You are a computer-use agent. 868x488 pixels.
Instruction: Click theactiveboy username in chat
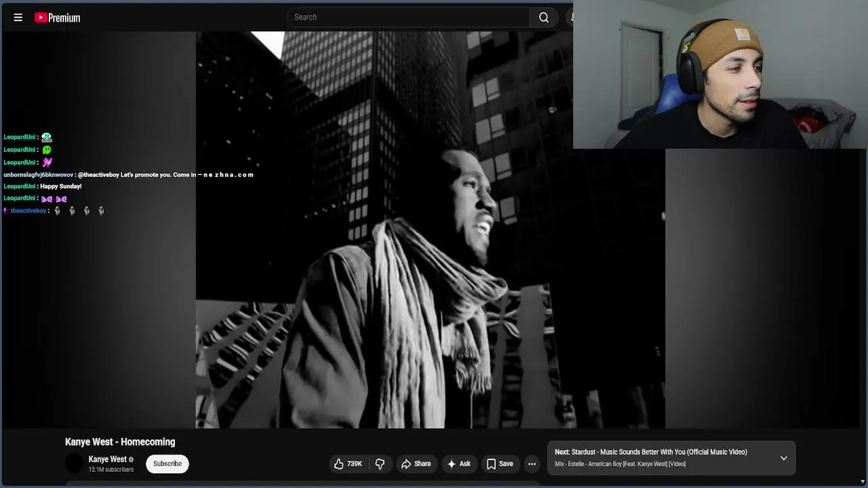[x=28, y=211]
